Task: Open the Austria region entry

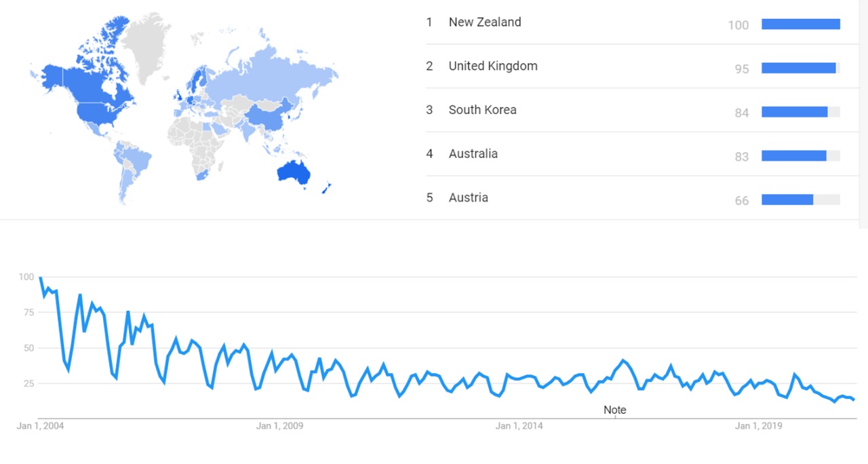Action: click(x=468, y=198)
